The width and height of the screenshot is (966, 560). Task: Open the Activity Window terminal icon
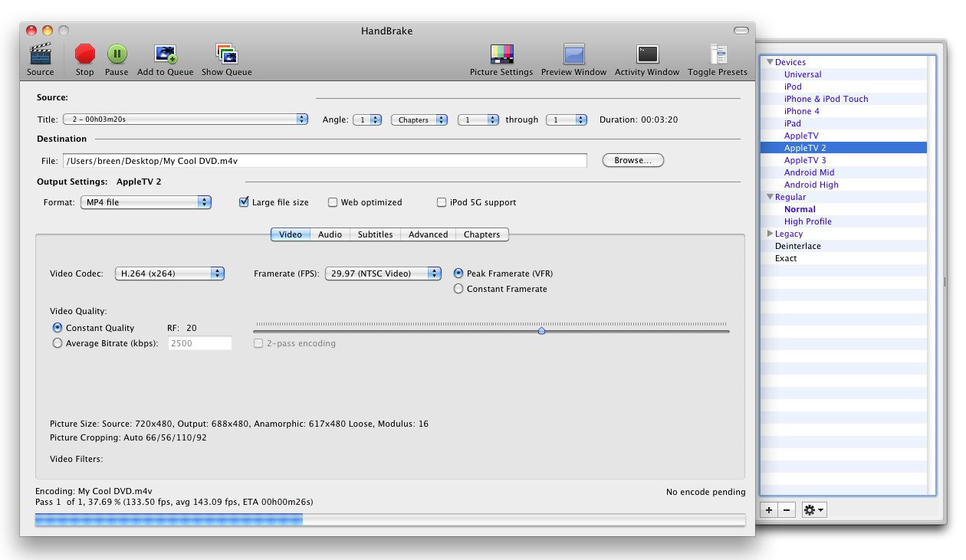click(647, 54)
